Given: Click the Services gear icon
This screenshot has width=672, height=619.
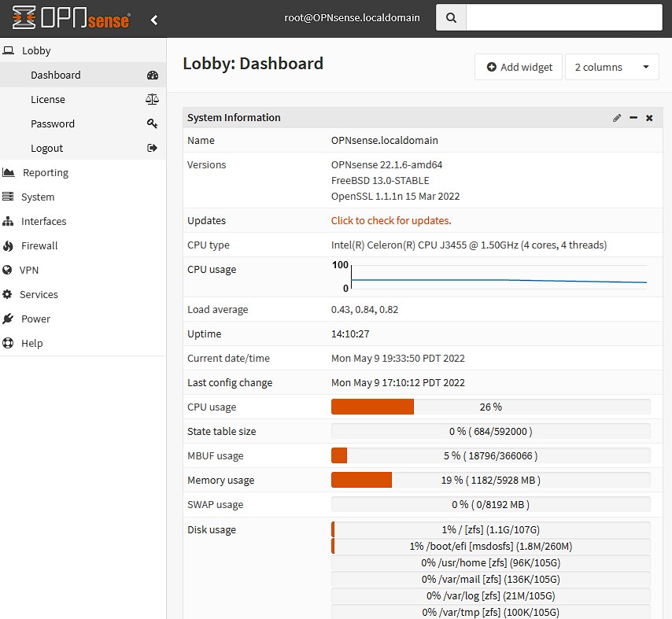Looking at the screenshot, I should [8, 294].
